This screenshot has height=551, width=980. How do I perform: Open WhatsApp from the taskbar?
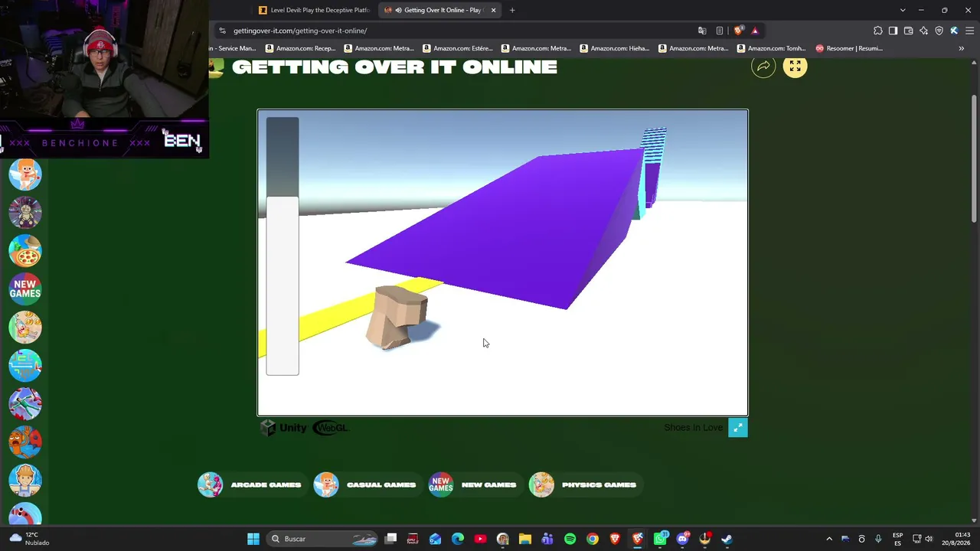660,539
